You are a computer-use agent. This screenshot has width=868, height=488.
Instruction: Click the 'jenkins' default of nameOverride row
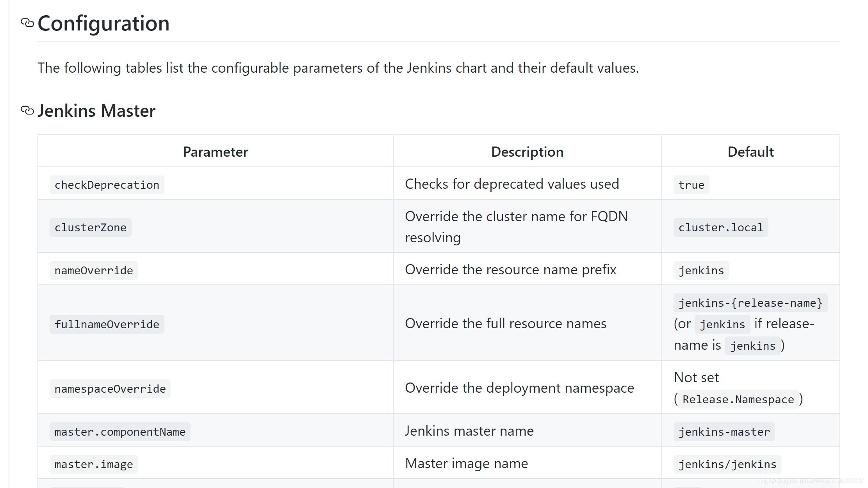[701, 270]
